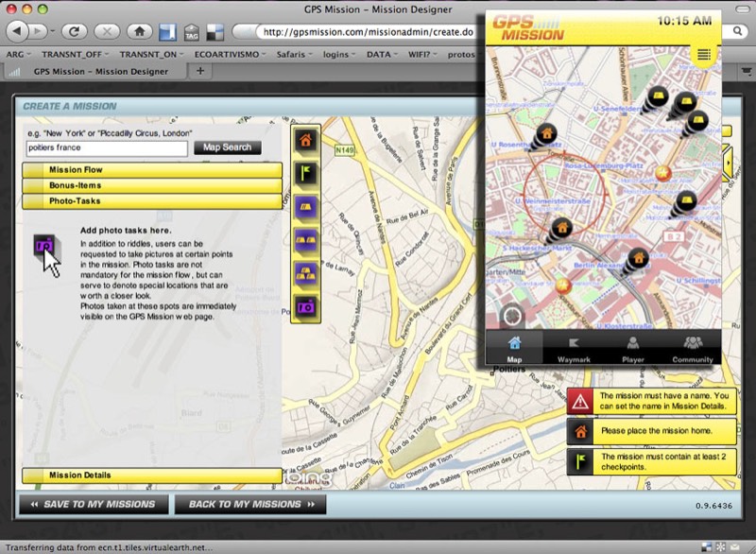Click SAVE TO MY MISSIONS
The height and width of the screenshot is (554, 756).
[x=94, y=504]
